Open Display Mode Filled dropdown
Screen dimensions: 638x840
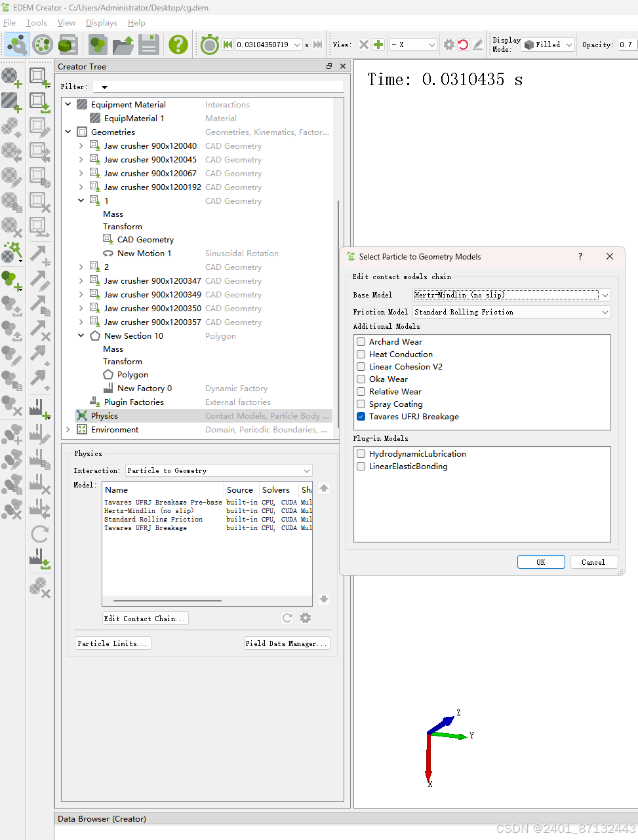[x=548, y=45]
